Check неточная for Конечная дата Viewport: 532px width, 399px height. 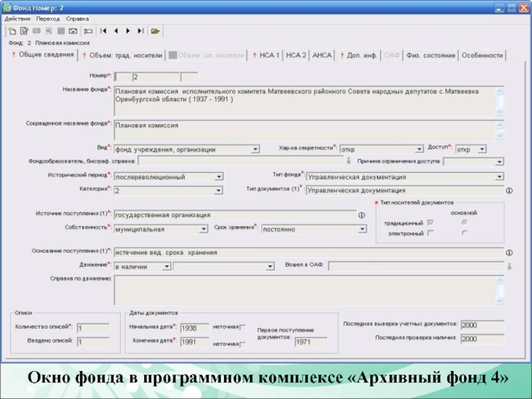243,344
